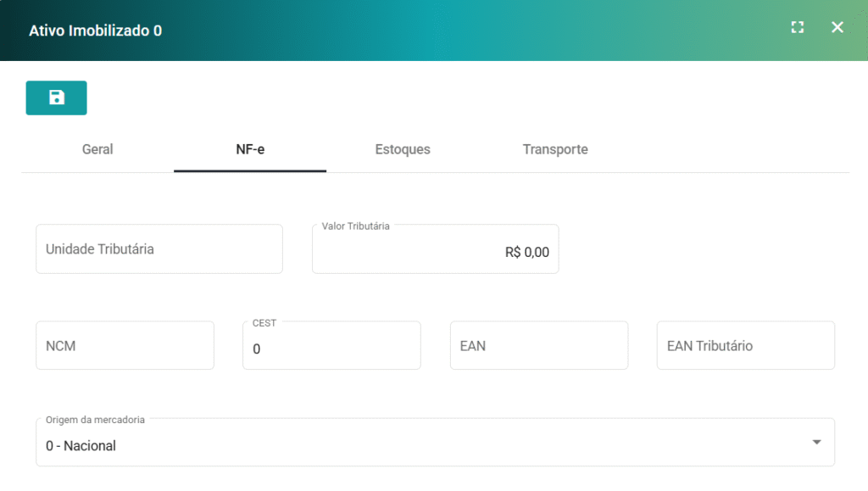
Task: Click the selected value 0 - Nacional
Action: tap(81, 446)
